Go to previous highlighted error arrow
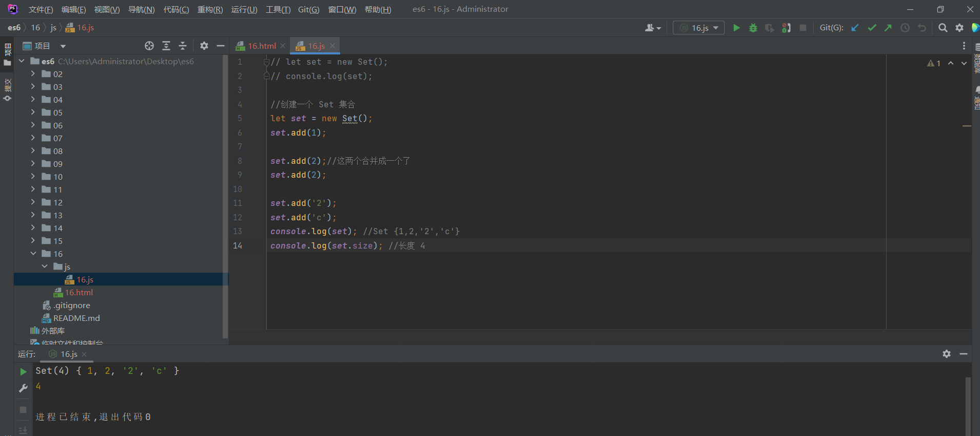This screenshot has width=980, height=436. pos(951,63)
